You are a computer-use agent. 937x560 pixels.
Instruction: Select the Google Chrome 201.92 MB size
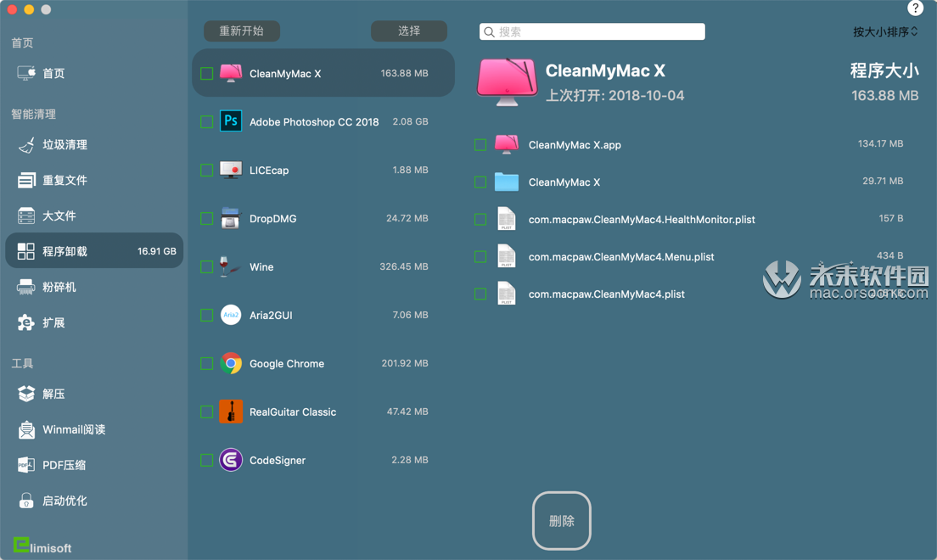click(405, 363)
